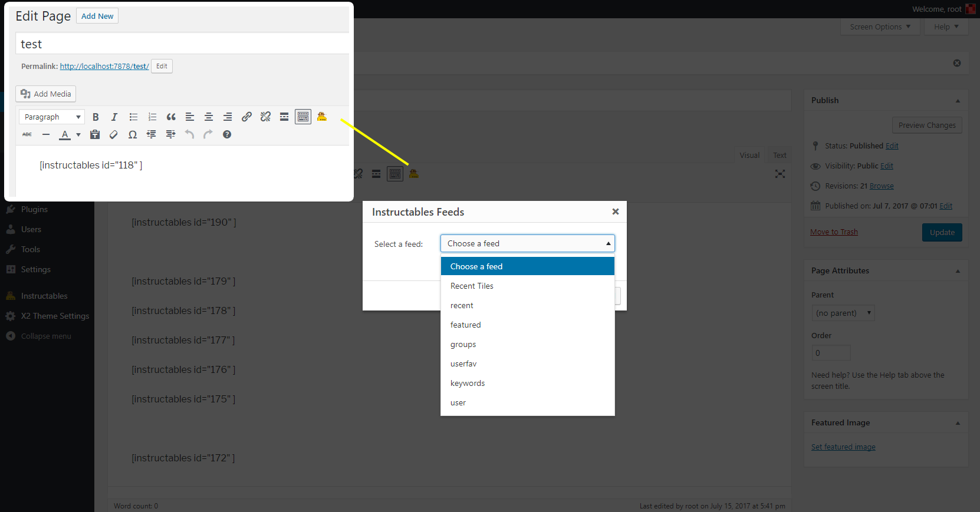Center align the text

[209, 117]
